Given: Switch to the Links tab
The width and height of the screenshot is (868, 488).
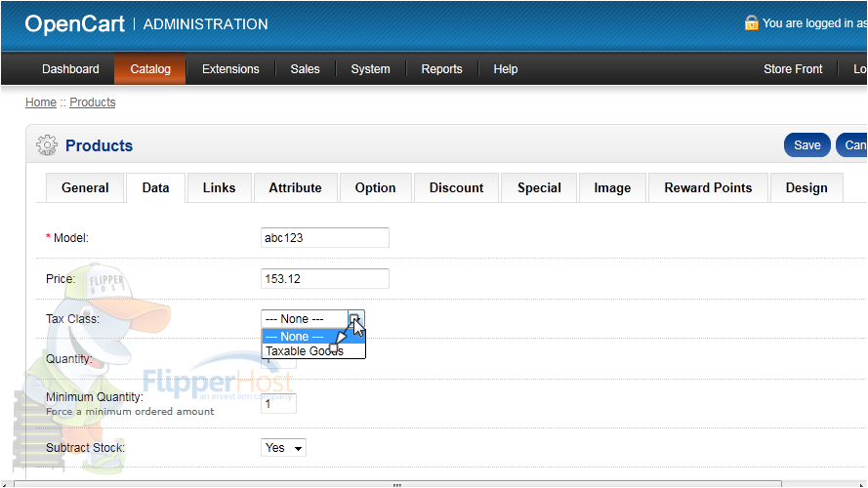Looking at the screenshot, I should pos(220,188).
